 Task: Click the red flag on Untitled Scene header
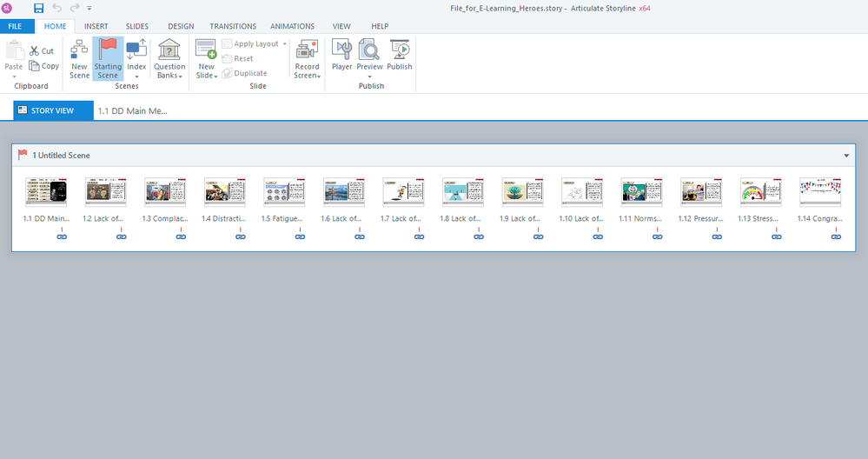(x=22, y=155)
